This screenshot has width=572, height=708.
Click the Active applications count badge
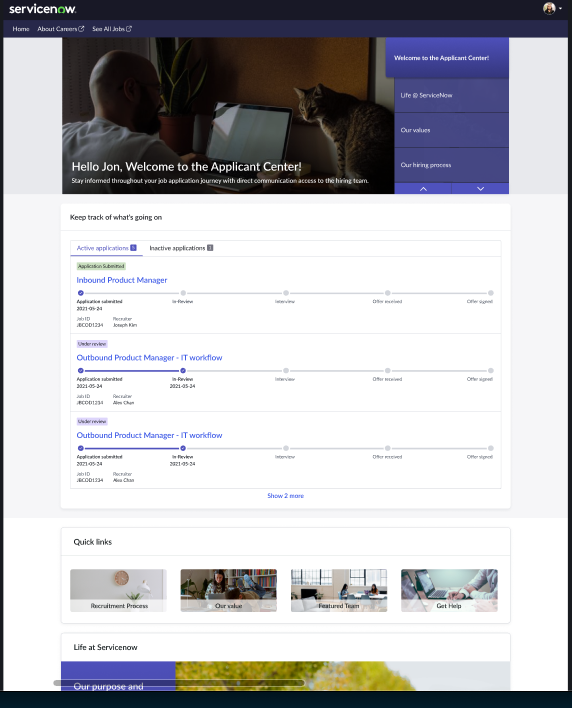[133, 247]
